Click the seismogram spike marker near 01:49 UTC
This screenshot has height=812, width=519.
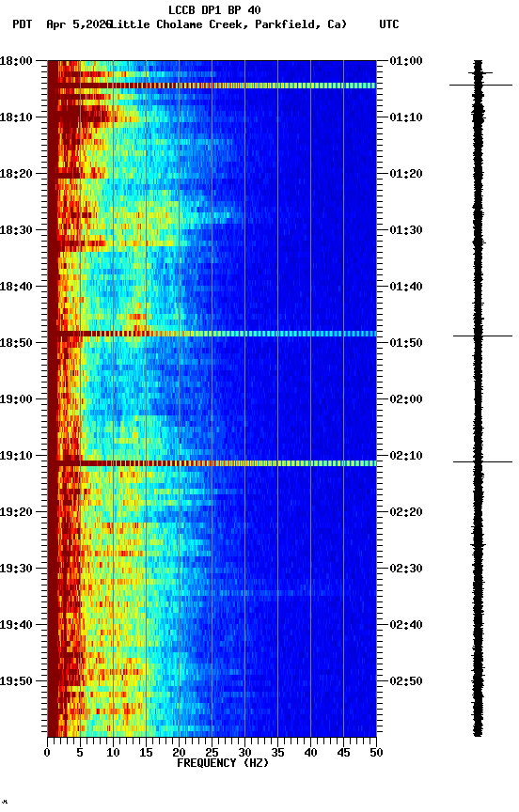tap(482, 336)
